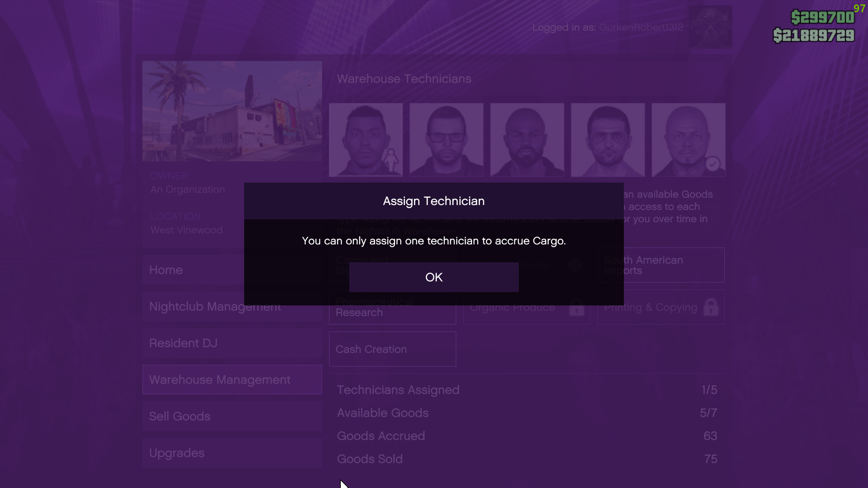Open the Upgrades section
Screen dimensions: 868x488
232,453
